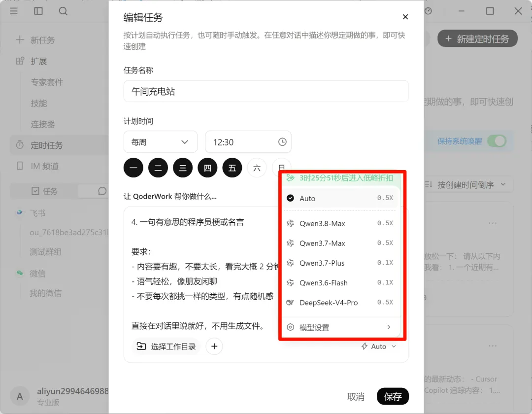Click the 取消 button
Viewport: 532px width, 414px height.
356,396
